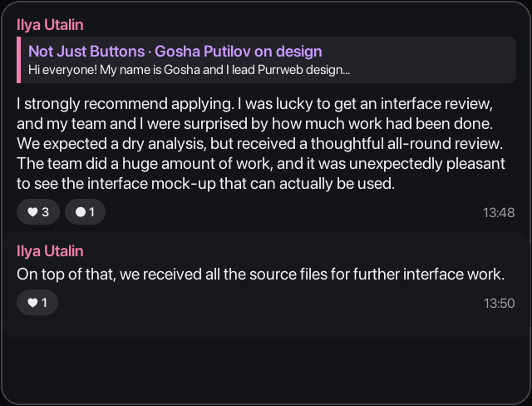Click the heart reaction showing 3
This screenshot has height=406, width=532.
(38, 212)
